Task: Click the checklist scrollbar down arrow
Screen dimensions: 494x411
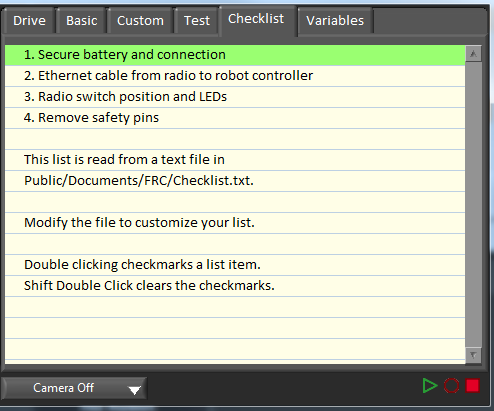Action: 473,355
